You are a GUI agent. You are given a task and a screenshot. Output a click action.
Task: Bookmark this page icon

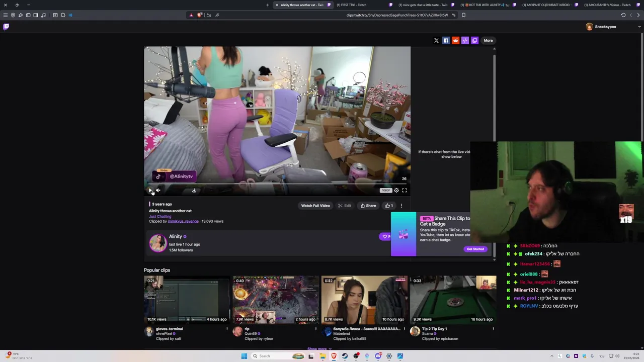[463, 15]
